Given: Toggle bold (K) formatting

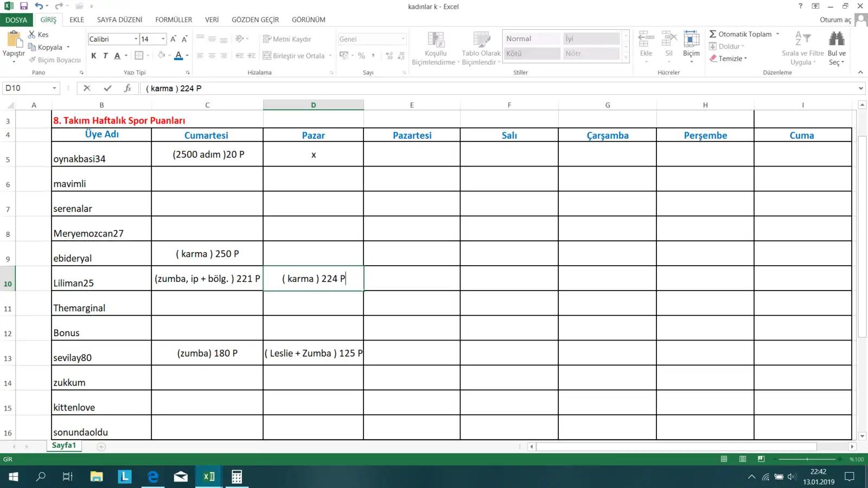Looking at the screenshot, I should (94, 55).
